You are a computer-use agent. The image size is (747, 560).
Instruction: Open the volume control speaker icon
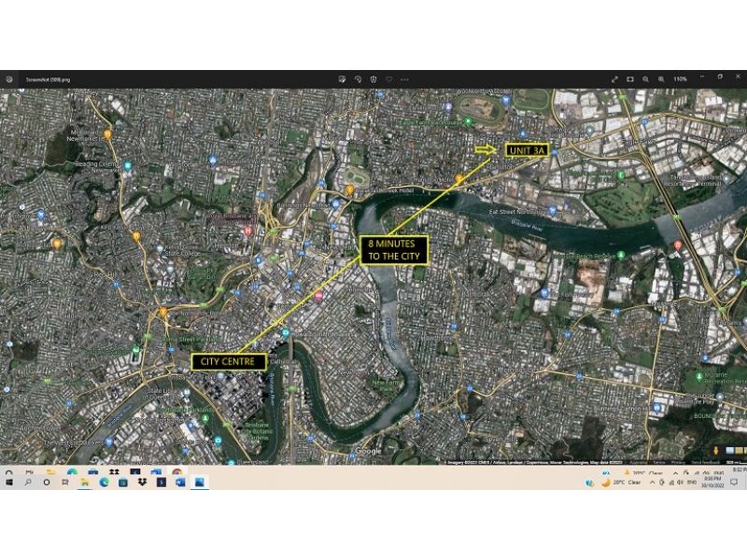click(x=678, y=483)
